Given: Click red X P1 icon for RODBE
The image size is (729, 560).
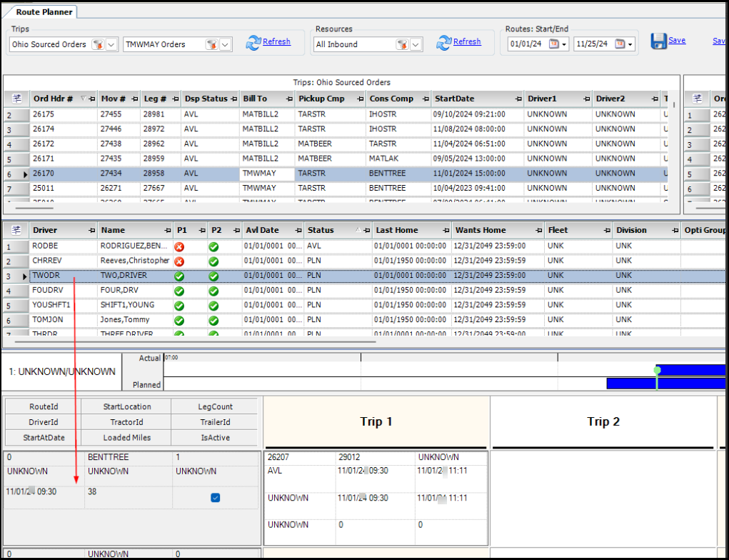Looking at the screenshot, I should click(x=180, y=246).
